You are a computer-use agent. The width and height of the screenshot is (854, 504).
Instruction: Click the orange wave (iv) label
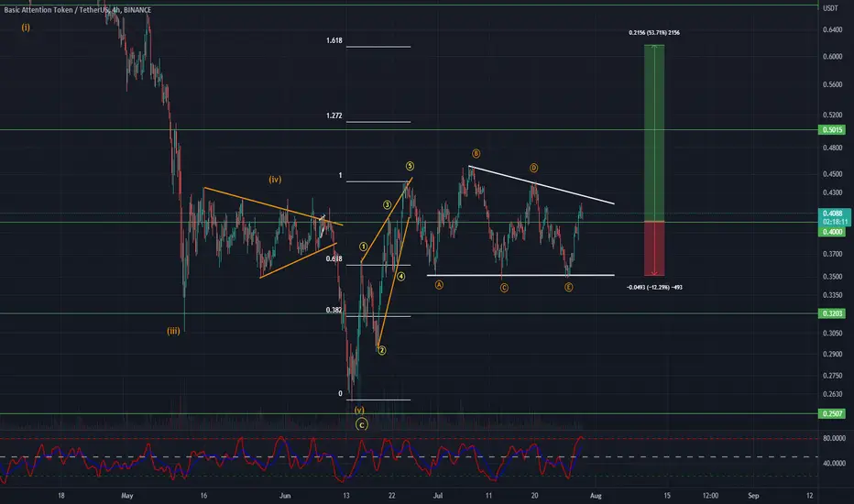tap(275, 180)
